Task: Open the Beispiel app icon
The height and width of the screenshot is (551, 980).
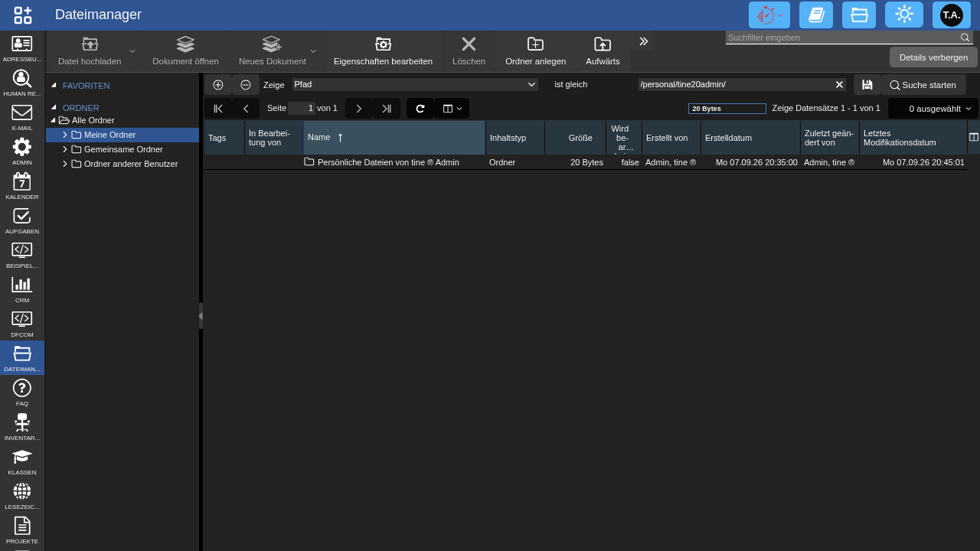Action: tap(22, 255)
